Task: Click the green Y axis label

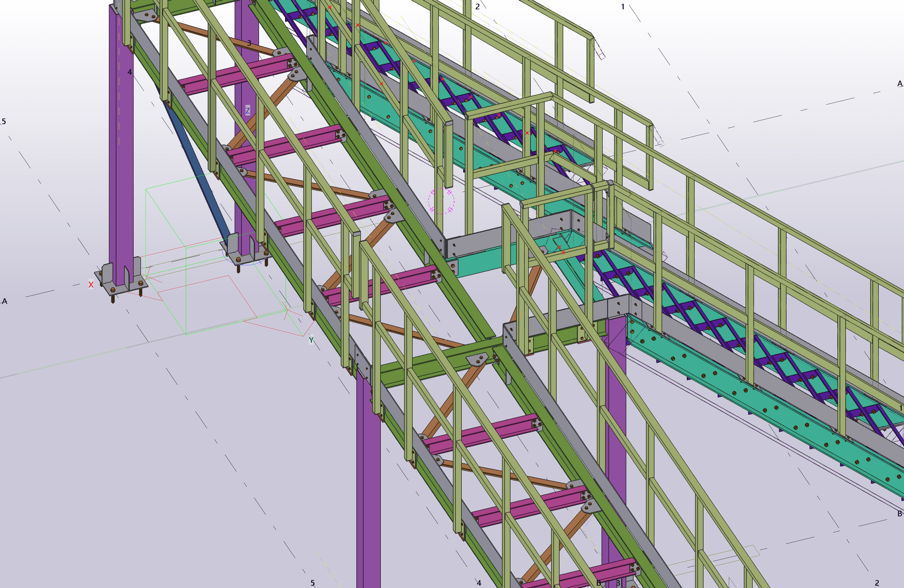Action: tap(311, 340)
